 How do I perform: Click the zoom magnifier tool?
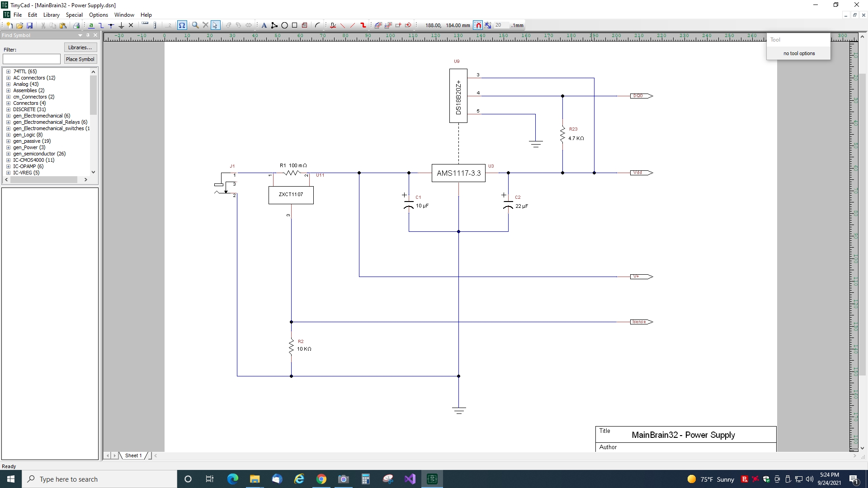(x=195, y=25)
